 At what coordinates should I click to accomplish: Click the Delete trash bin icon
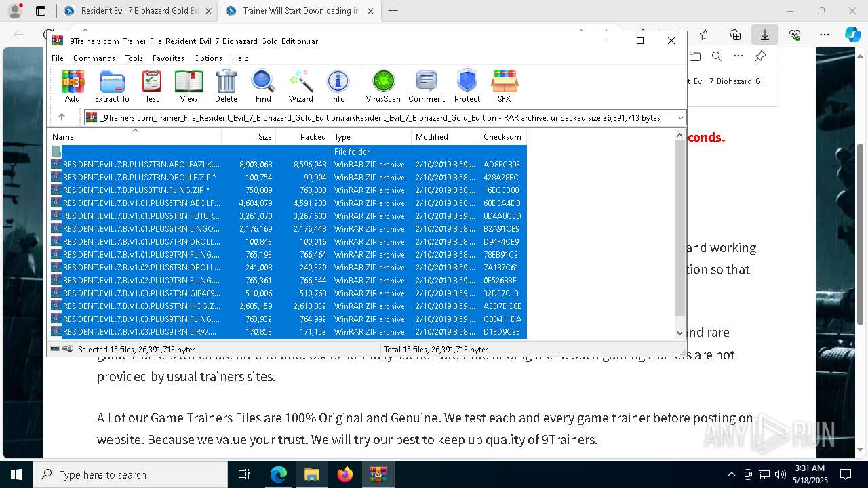click(226, 86)
